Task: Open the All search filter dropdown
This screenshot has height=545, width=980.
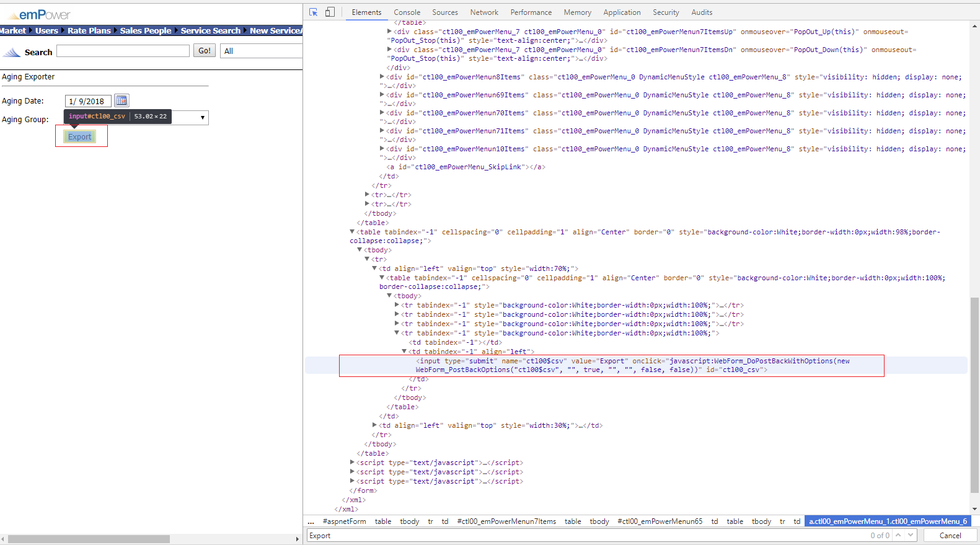Action: (261, 51)
